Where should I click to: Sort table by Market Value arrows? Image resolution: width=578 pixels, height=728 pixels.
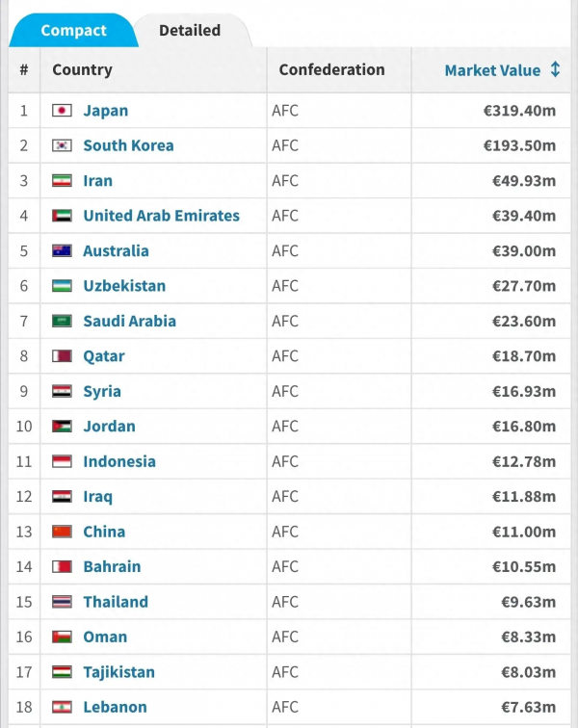tap(555, 70)
